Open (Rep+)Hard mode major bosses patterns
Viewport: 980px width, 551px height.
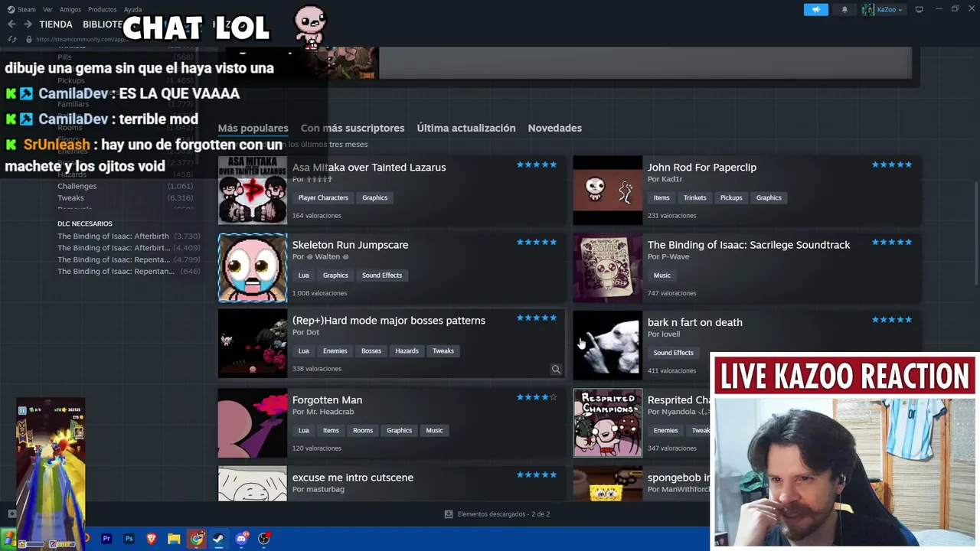coord(389,321)
